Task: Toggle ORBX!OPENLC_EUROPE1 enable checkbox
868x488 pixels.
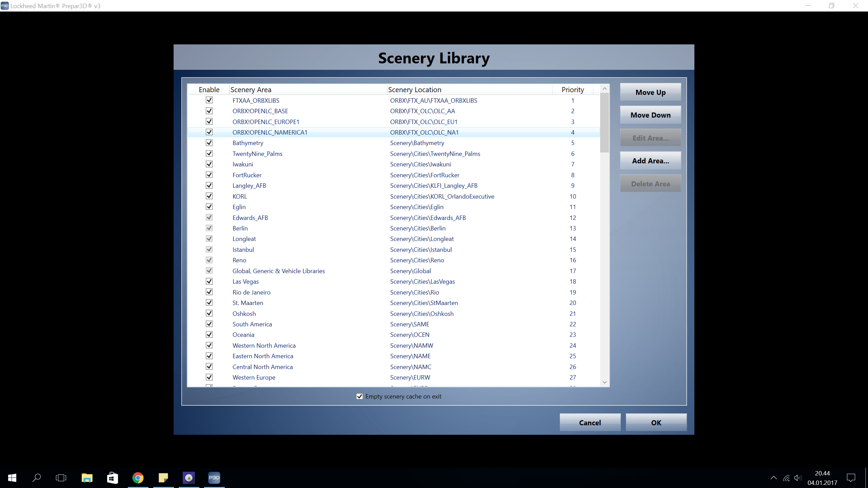Action: pos(209,121)
